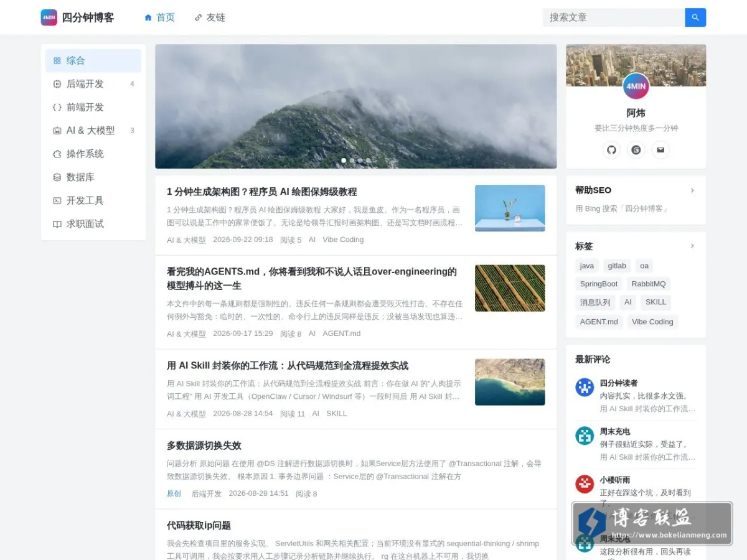Click Vibe Coding tag in 标签 panel
This screenshot has width=747, height=560.
click(652, 322)
